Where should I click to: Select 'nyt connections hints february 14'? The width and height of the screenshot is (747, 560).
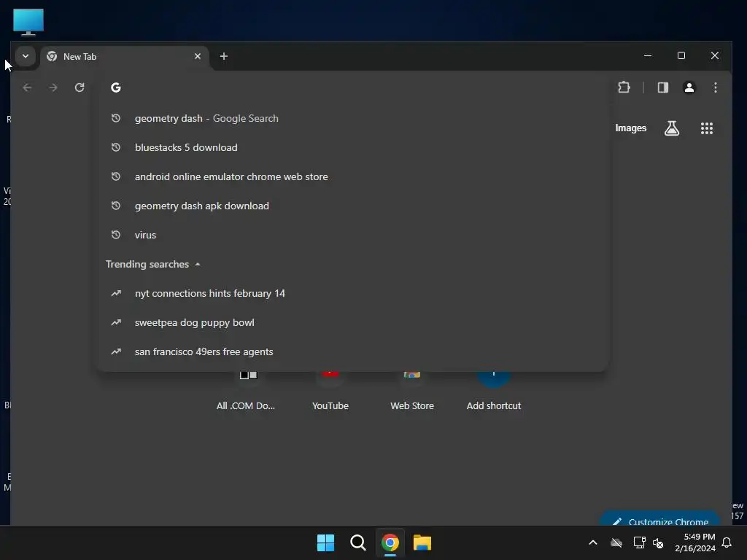click(352, 293)
